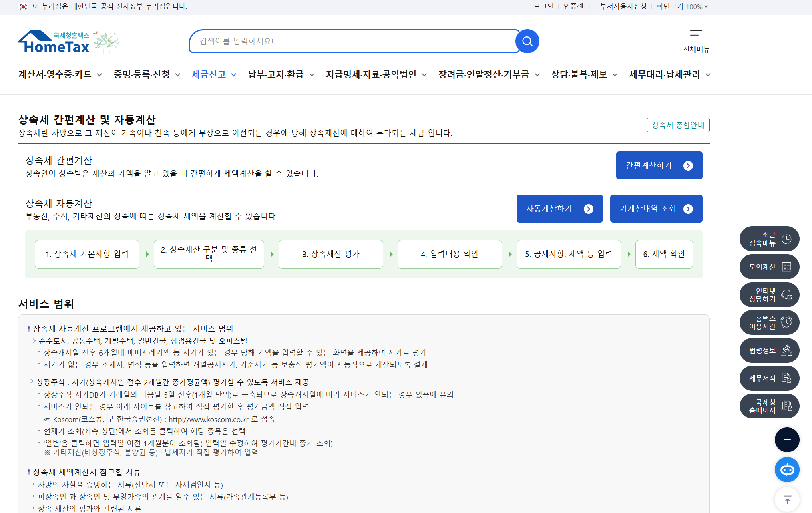Expand 계산서·영수증·카드 menu chevron
812x513 pixels.
(x=100, y=75)
